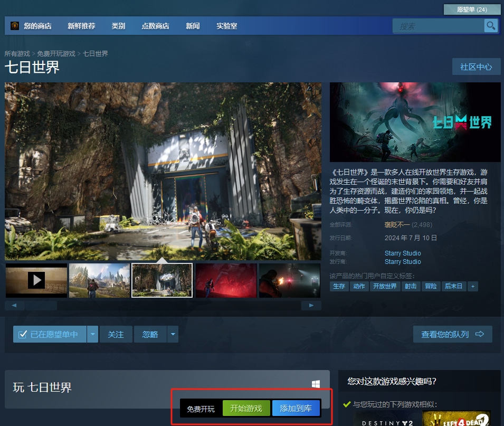Click the right arrow of thumbnail scroller
This screenshot has width=504, height=426.
coord(311,306)
